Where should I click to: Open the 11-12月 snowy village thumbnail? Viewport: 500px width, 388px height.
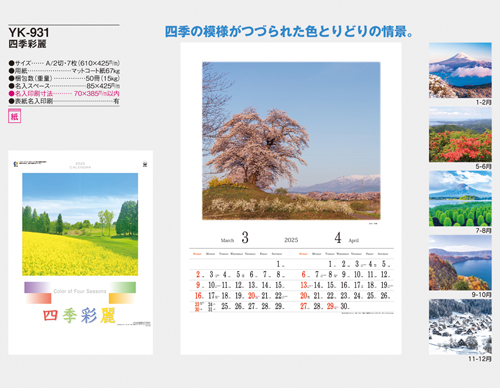click(x=460, y=327)
